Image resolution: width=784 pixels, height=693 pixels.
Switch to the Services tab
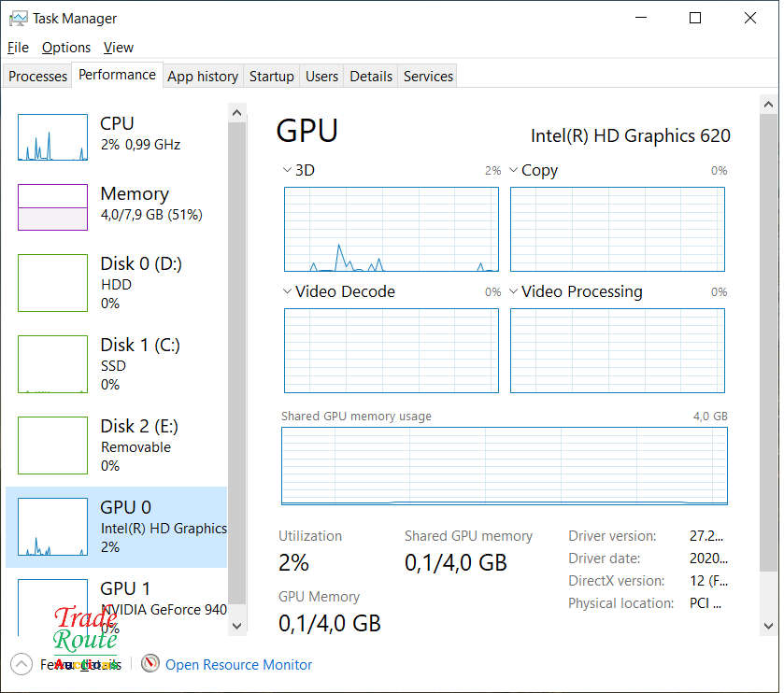(x=427, y=76)
